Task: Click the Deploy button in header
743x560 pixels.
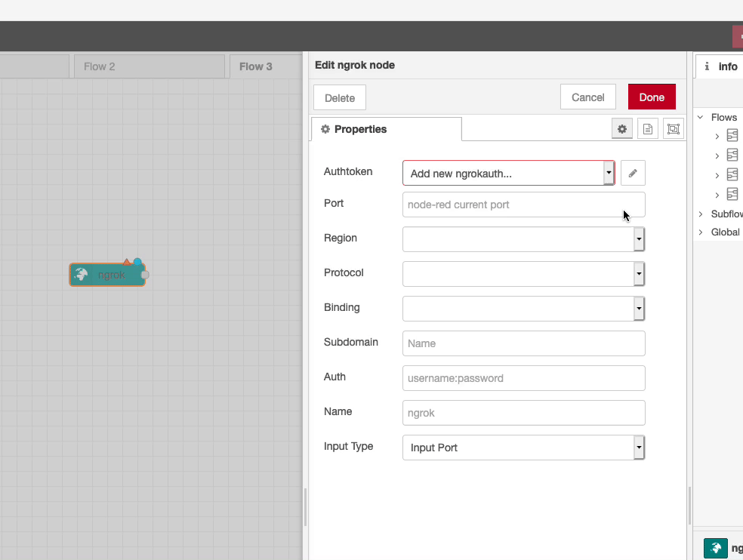Action: point(738,36)
